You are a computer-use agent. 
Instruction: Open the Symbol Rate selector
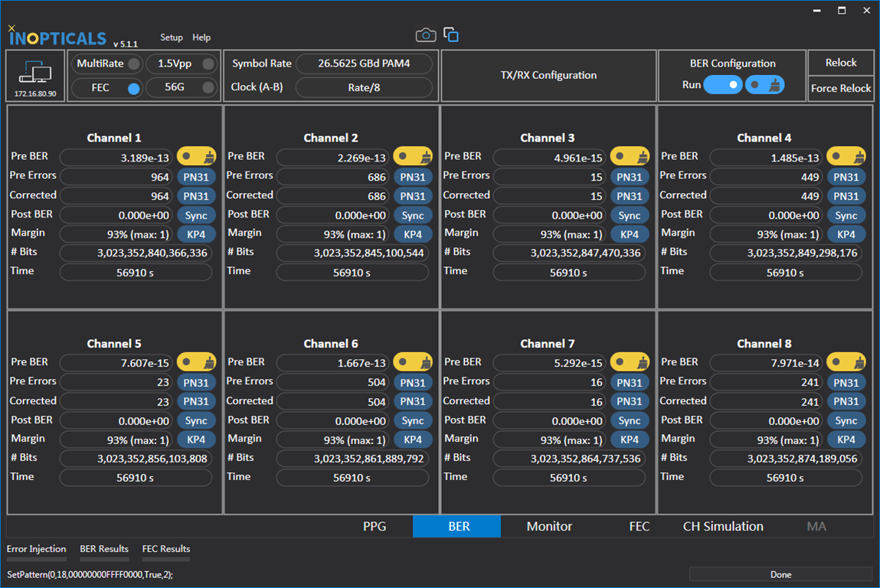[x=364, y=64]
